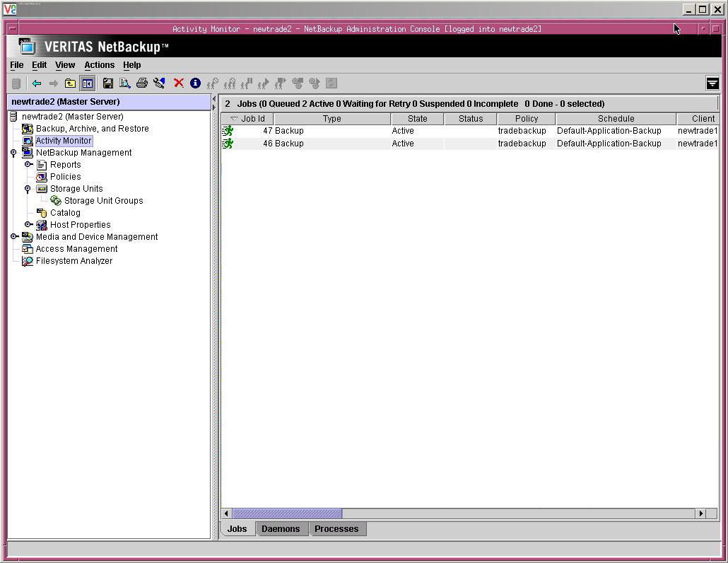The height and width of the screenshot is (563, 728).
Task: Click the print preview icon
Action: [125, 83]
